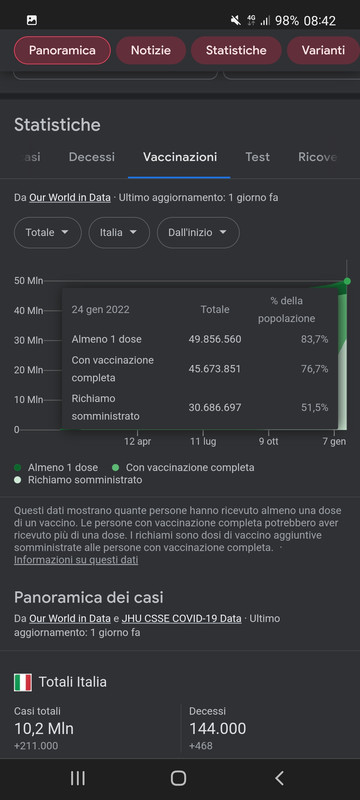Open Informazioni su questi dati link
This screenshot has height=800, width=360.
pyautogui.click(x=76, y=560)
